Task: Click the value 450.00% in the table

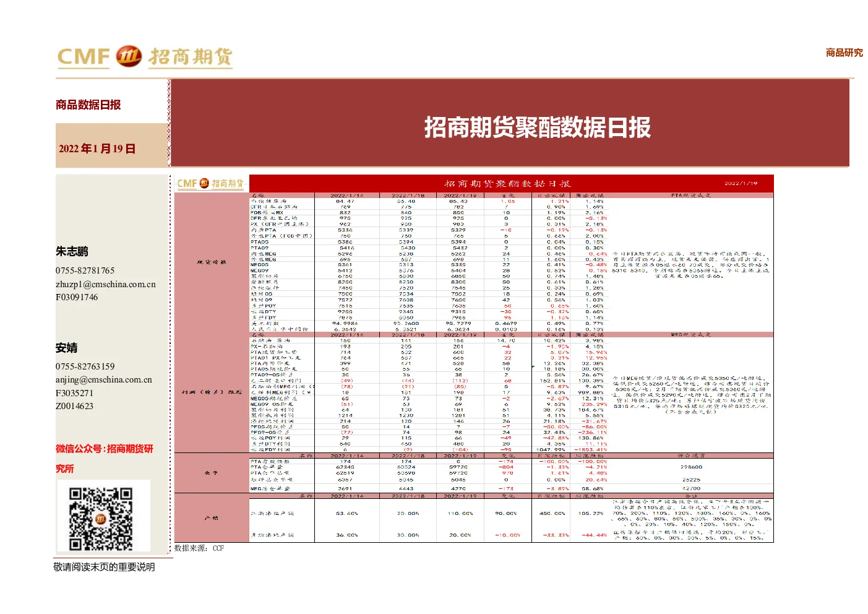Action: [552, 513]
